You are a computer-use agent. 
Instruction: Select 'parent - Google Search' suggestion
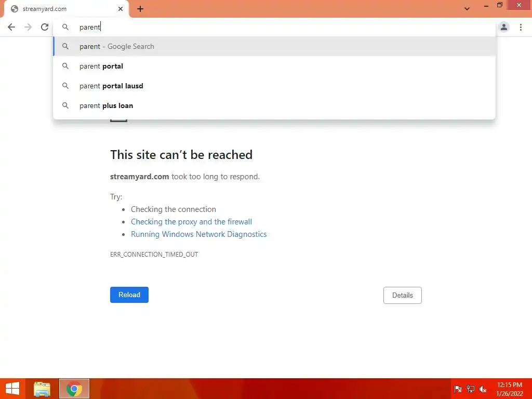[x=274, y=46]
